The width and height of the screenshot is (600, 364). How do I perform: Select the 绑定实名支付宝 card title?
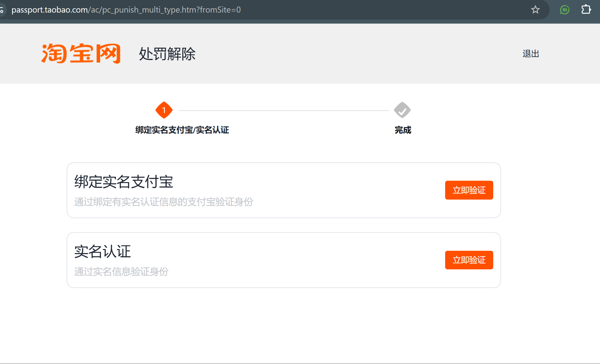tap(124, 182)
